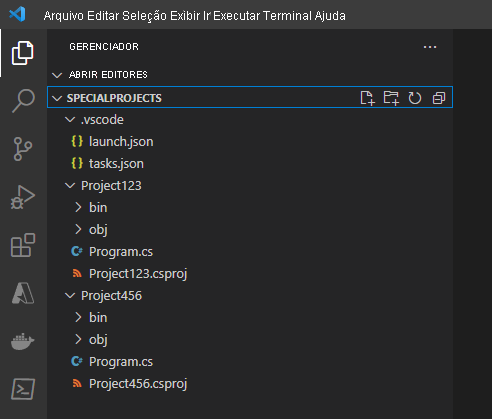Click the VS Code logo icon
492x419 pixels.
tap(17, 14)
